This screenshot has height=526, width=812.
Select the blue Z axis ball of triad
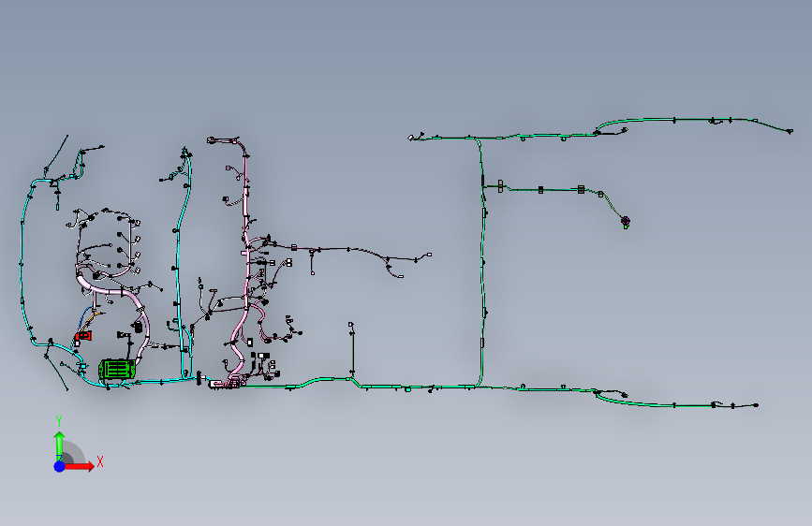tap(59, 466)
